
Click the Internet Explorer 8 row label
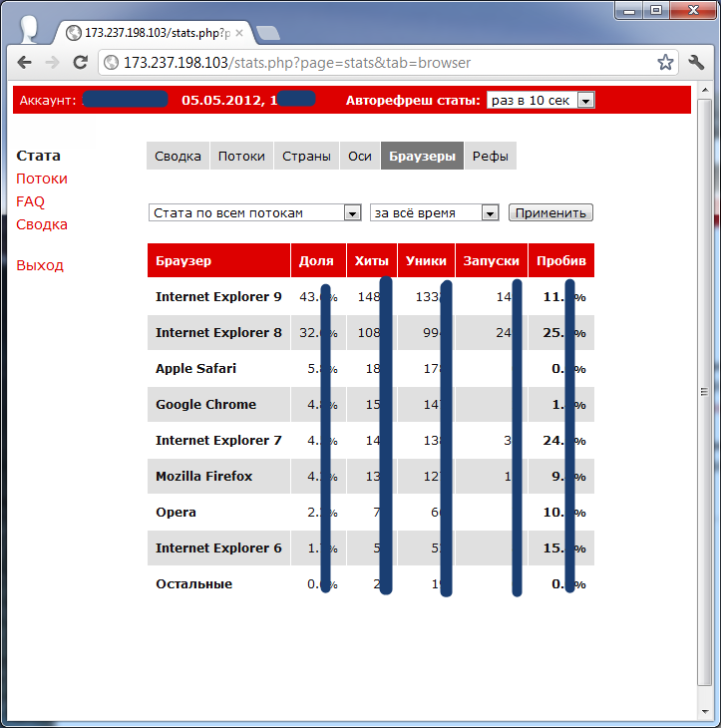point(218,332)
